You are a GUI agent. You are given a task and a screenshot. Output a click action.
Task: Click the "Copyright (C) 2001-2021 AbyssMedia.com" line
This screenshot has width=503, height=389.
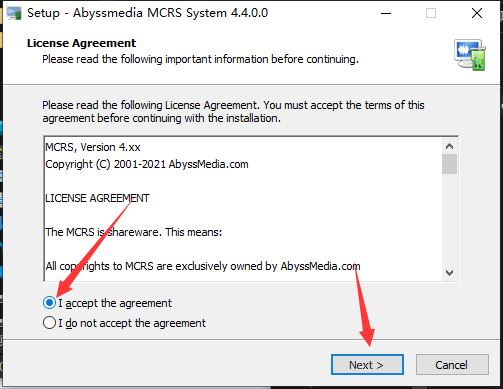147,164
